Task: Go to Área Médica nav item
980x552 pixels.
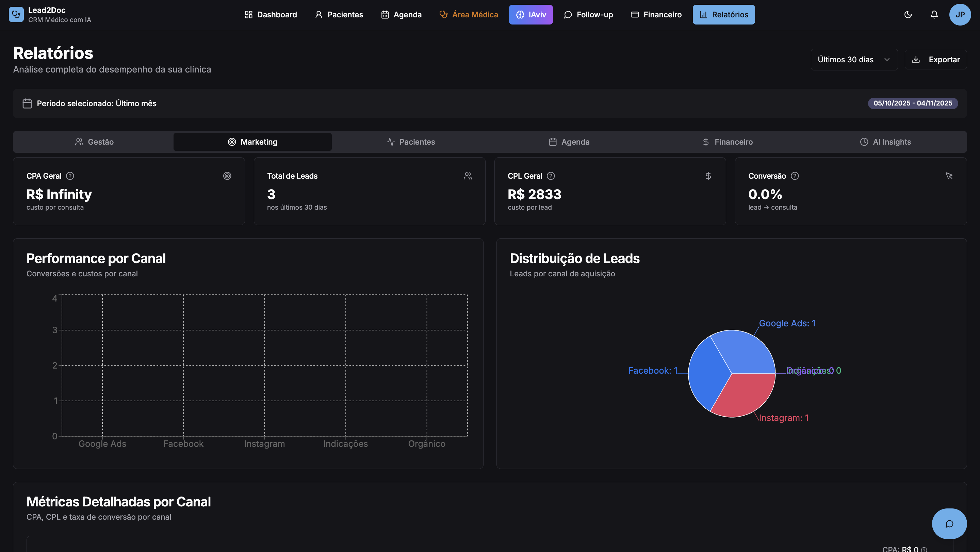Action: (468, 14)
